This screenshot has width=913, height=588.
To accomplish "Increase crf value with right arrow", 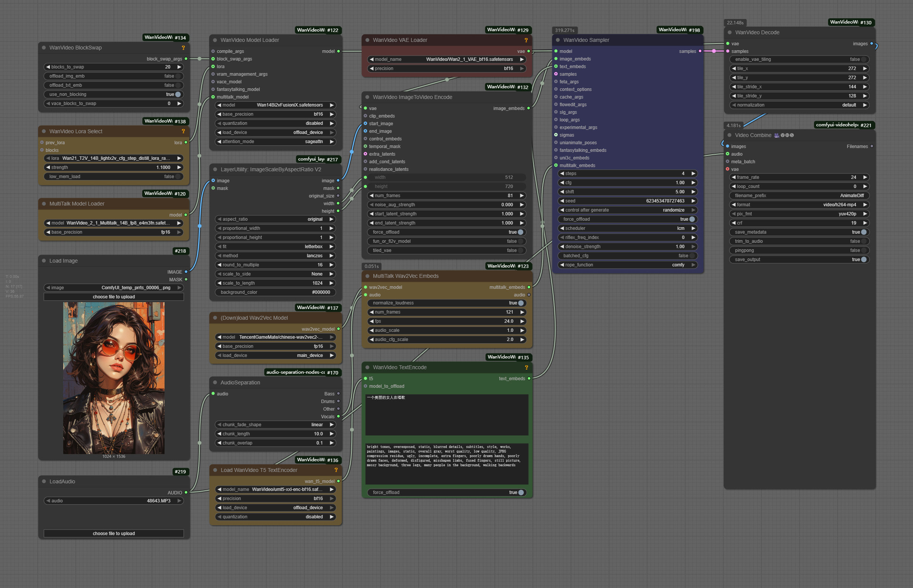I will coord(865,223).
